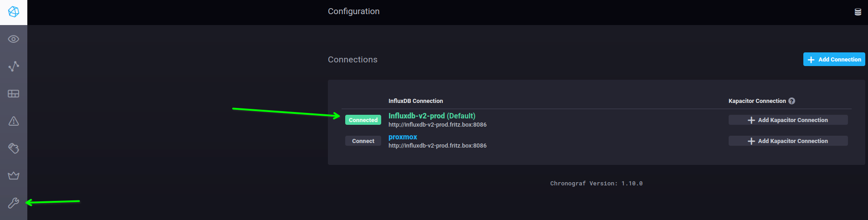Click the Add Connection button
868x220 pixels.
click(834, 60)
